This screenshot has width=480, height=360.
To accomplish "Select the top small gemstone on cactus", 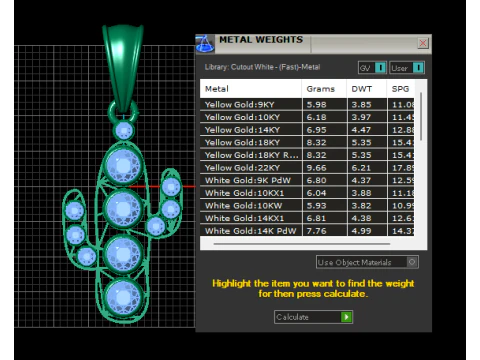I will pyautogui.click(x=124, y=130).
